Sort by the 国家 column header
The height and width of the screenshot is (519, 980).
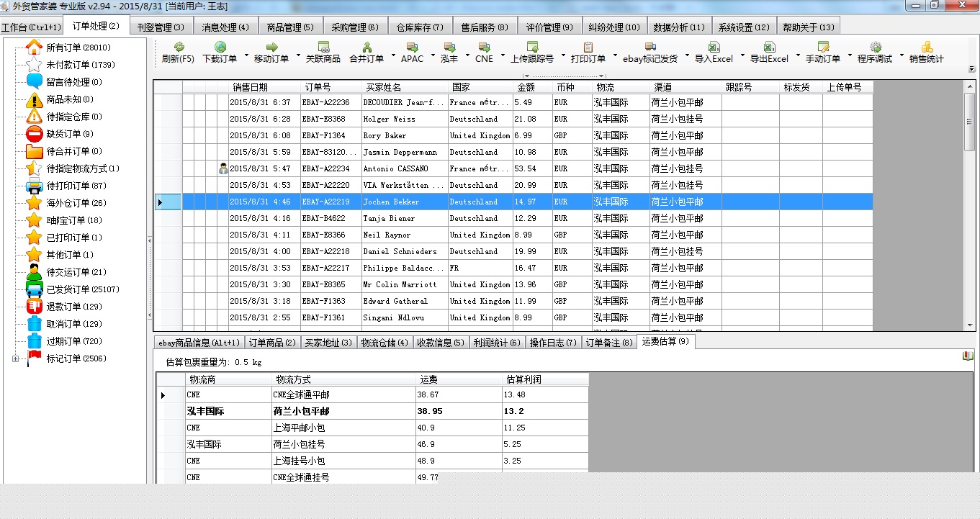coord(480,87)
